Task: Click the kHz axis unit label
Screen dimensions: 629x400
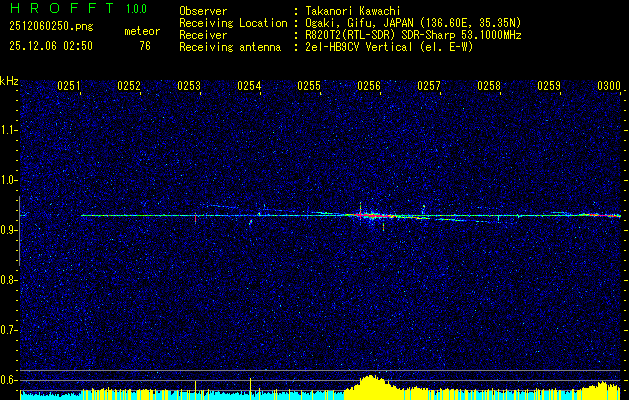Action: (x=9, y=81)
